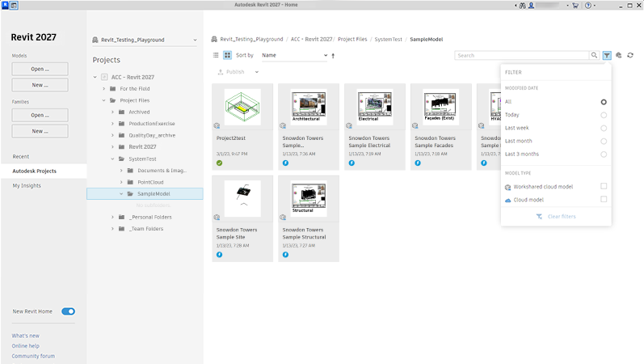
Task: Expand the For the Field folder
Action: tap(104, 89)
